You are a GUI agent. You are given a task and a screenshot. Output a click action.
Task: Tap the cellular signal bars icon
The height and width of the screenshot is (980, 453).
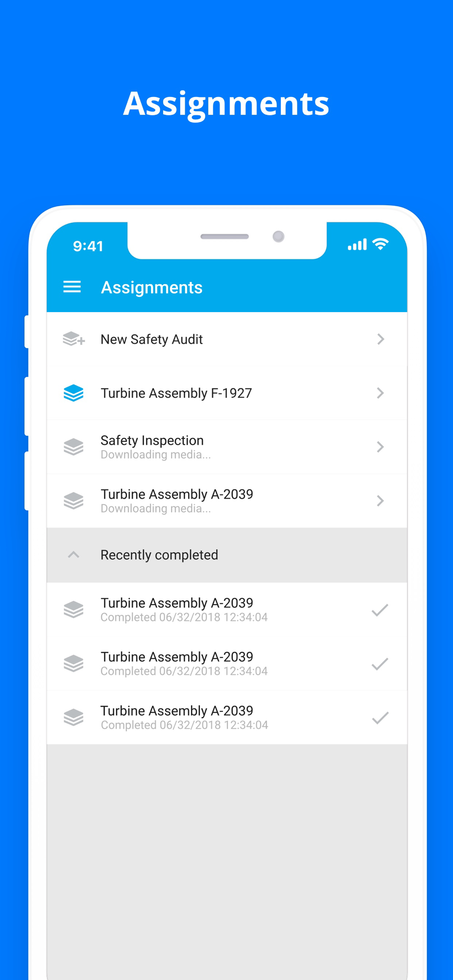(357, 245)
